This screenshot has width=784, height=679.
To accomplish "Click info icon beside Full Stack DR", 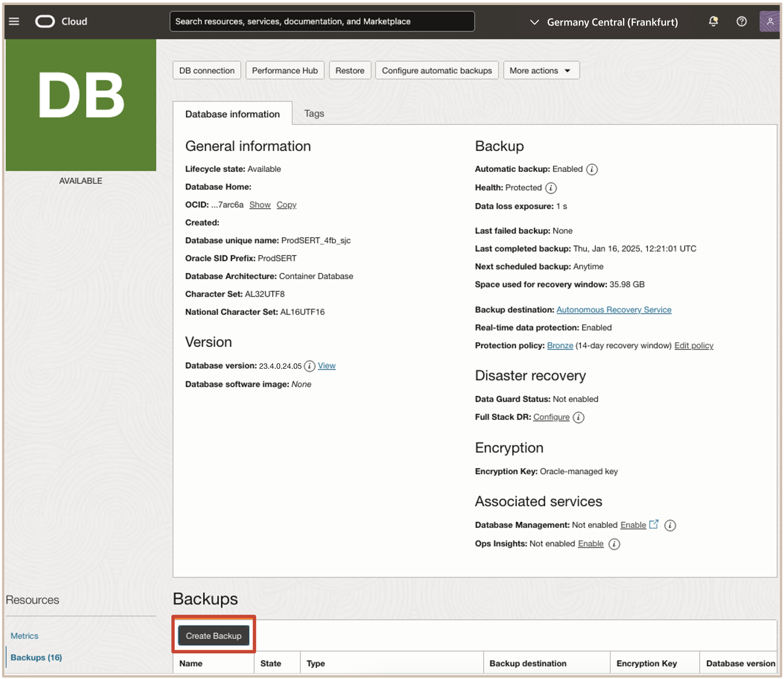I will point(578,417).
